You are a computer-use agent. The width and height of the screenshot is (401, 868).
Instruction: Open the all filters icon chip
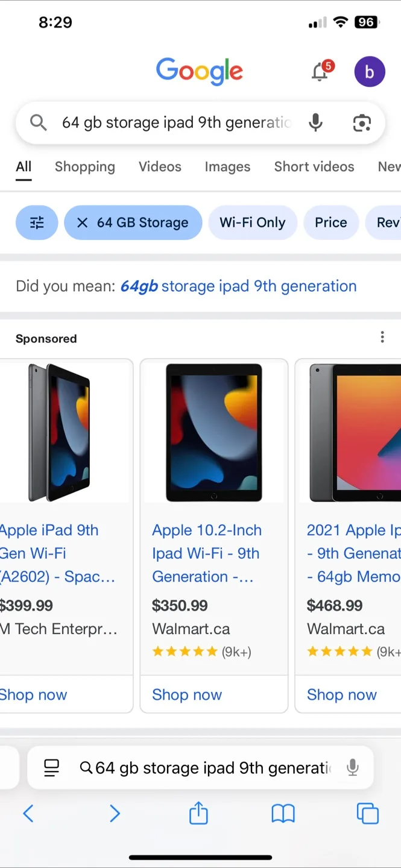click(x=37, y=222)
